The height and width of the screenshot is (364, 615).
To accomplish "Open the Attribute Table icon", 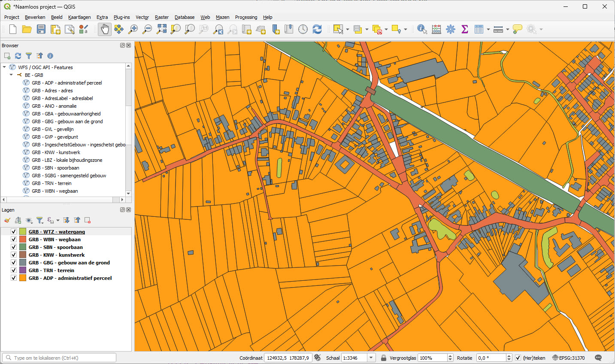I will (479, 29).
